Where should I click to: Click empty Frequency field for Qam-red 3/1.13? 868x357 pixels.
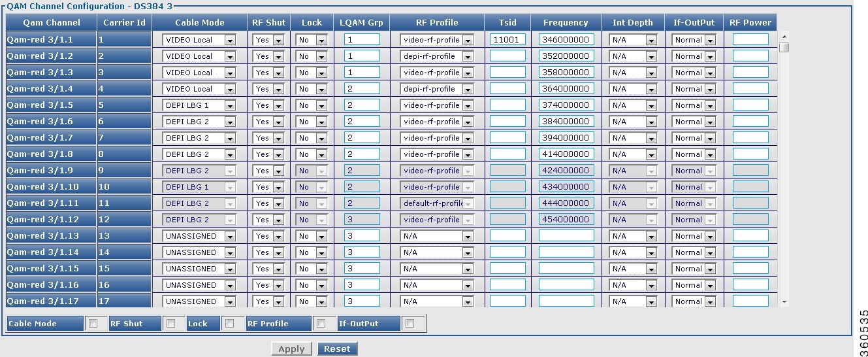(x=566, y=236)
